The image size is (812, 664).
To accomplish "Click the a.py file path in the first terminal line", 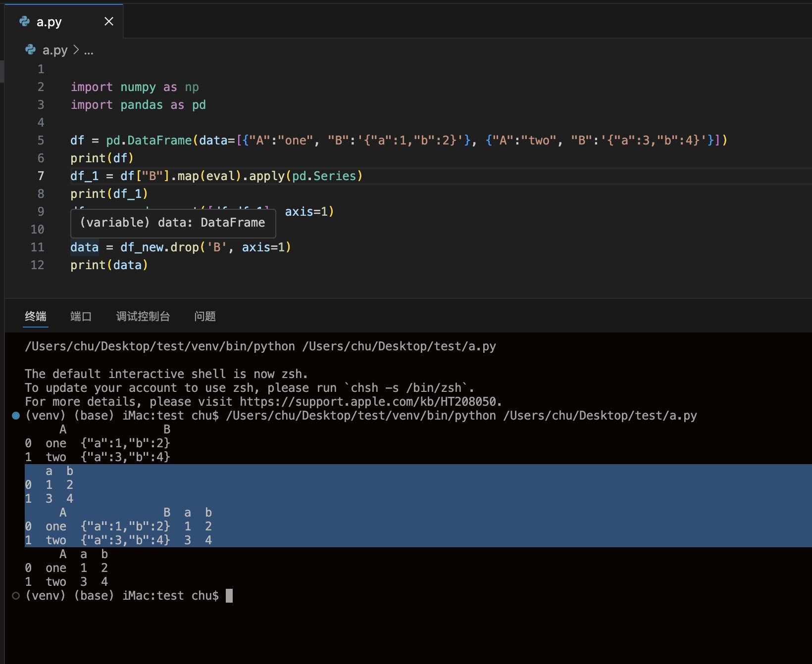I will (399, 346).
